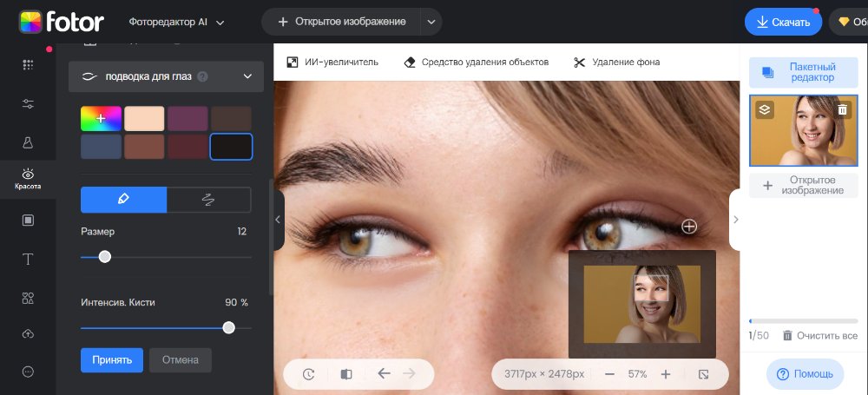The width and height of the screenshot is (868, 395).
Task: Click the history icon in bottom toolbar
Action: tap(308, 374)
